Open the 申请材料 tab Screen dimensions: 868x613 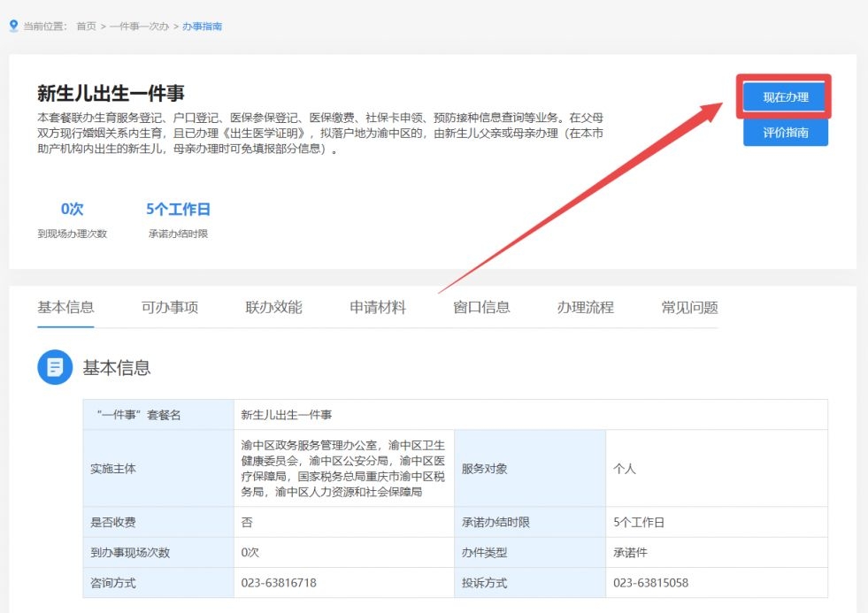376,306
